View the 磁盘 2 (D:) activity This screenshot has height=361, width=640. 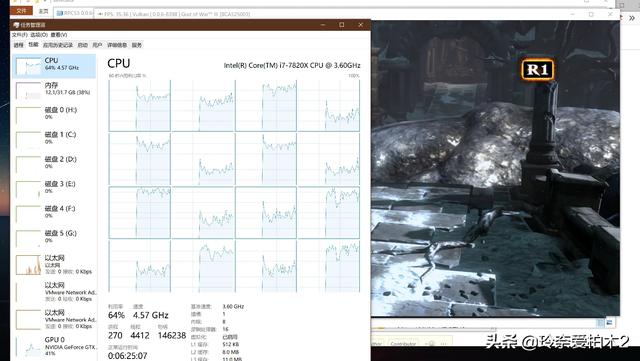(x=54, y=164)
